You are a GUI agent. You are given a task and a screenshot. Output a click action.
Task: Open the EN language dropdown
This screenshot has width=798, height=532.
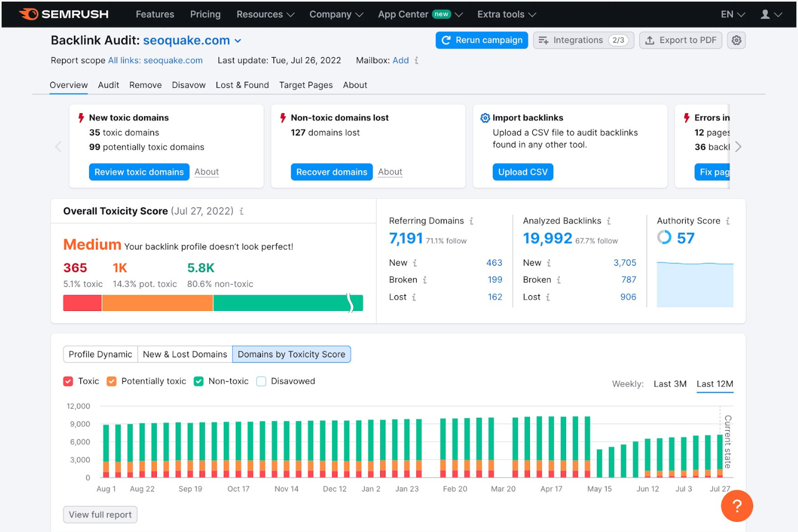(733, 15)
